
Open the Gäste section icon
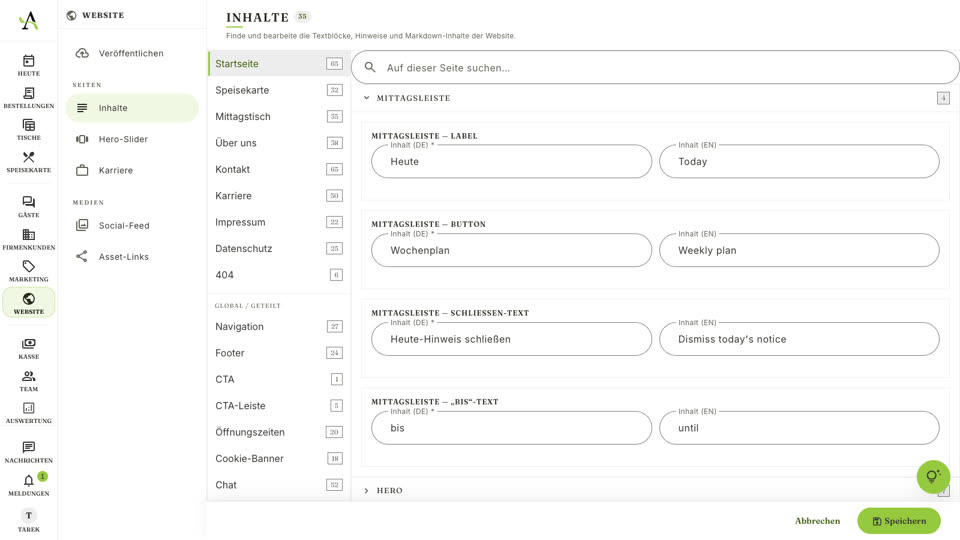pos(28,202)
